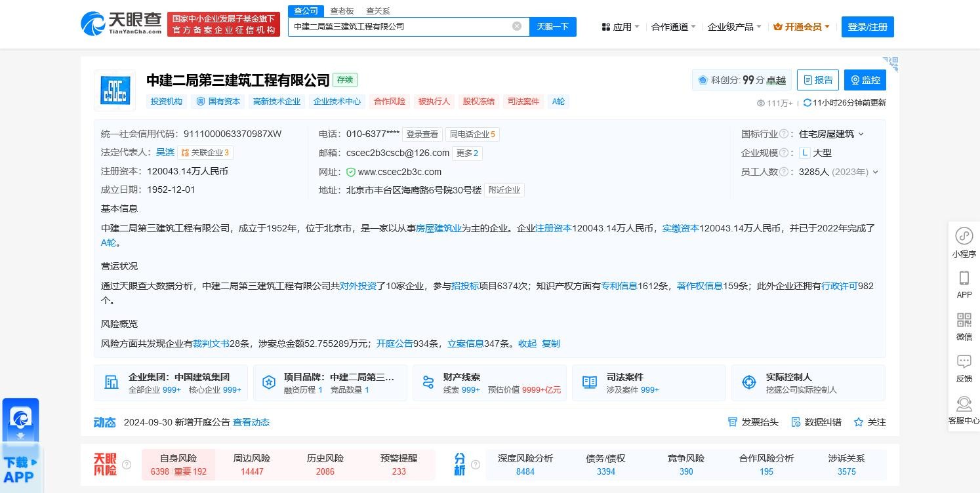Expand the 国标行业 住宅房屋建筑 dropdown
The height and width of the screenshot is (493, 980).
click(861, 134)
